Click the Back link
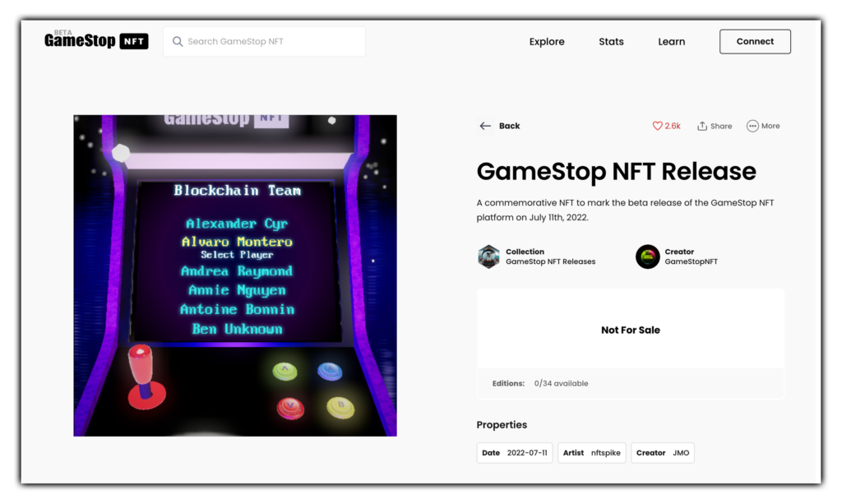This screenshot has height=504, width=842. pos(509,126)
